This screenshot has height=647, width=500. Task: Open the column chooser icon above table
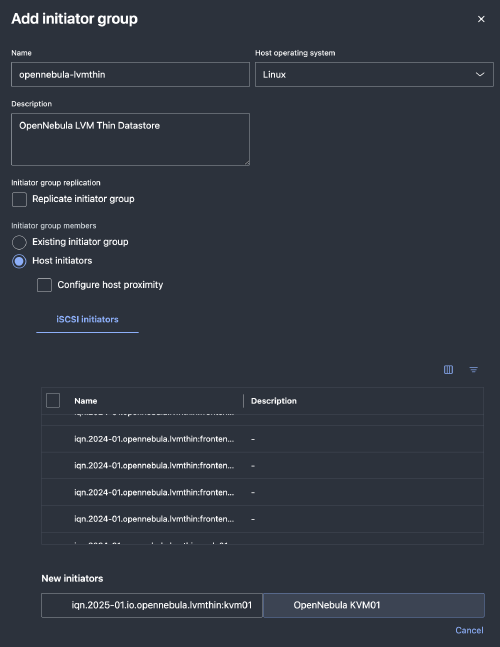pyautogui.click(x=448, y=369)
